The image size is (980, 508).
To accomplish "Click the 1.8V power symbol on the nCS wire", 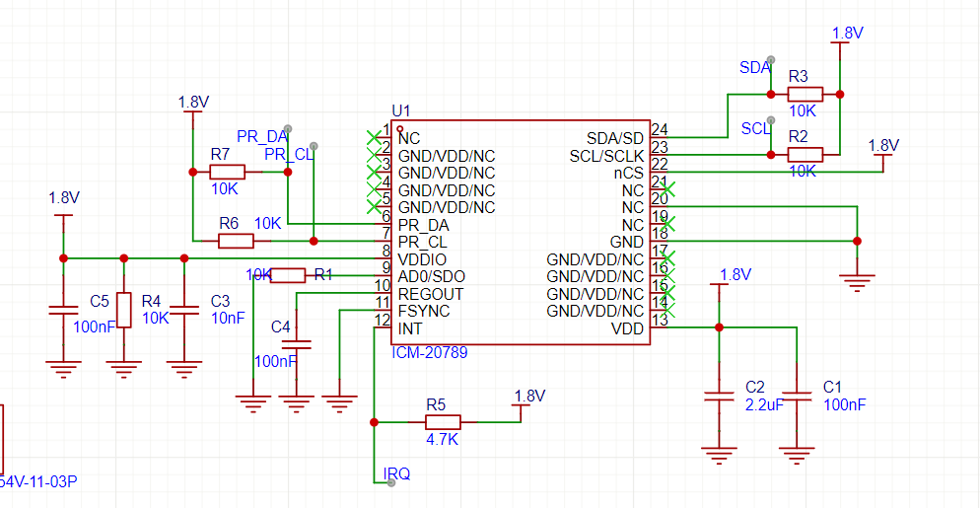I will pos(883,154).
